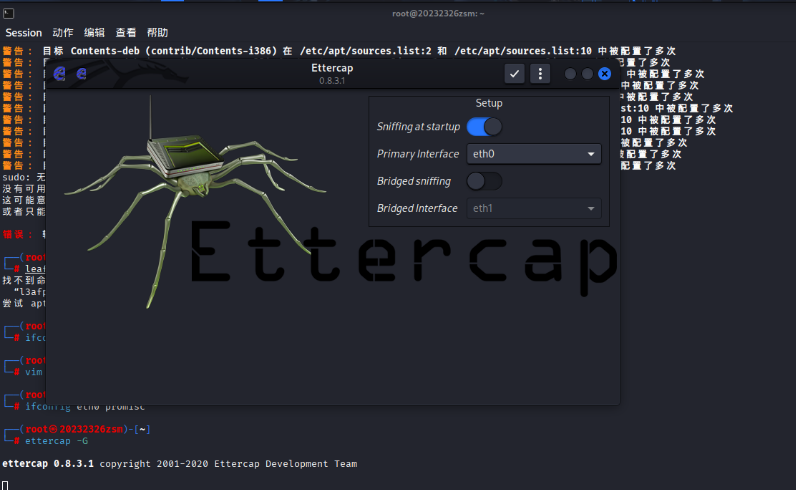The height and width of the screenshot is (490, 796).
Task: Click the Ettercap title text in header
Action: pos(332,68)
